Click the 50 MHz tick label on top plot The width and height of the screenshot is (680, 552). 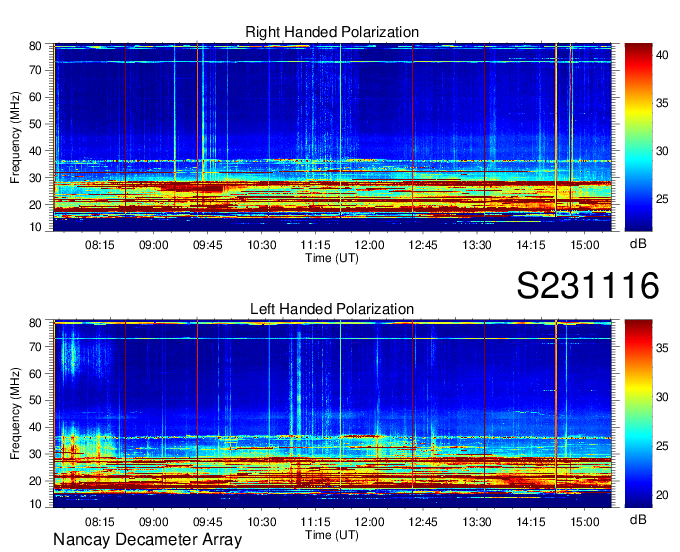point(35,124)
